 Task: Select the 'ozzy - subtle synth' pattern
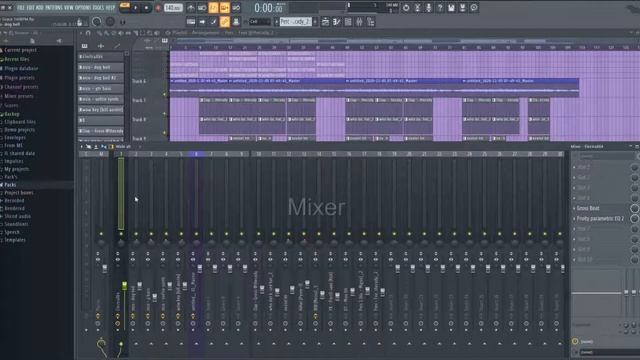click(x=101, y=99)
